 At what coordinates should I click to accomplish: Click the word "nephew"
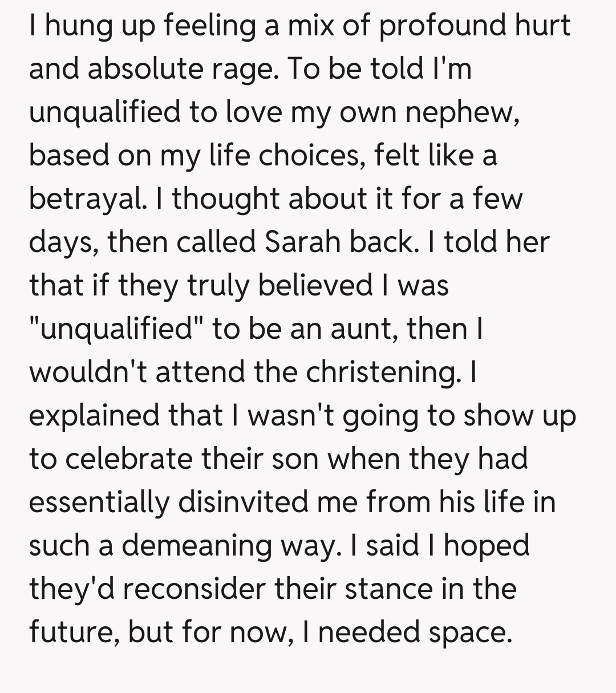(x=461, y=112)
